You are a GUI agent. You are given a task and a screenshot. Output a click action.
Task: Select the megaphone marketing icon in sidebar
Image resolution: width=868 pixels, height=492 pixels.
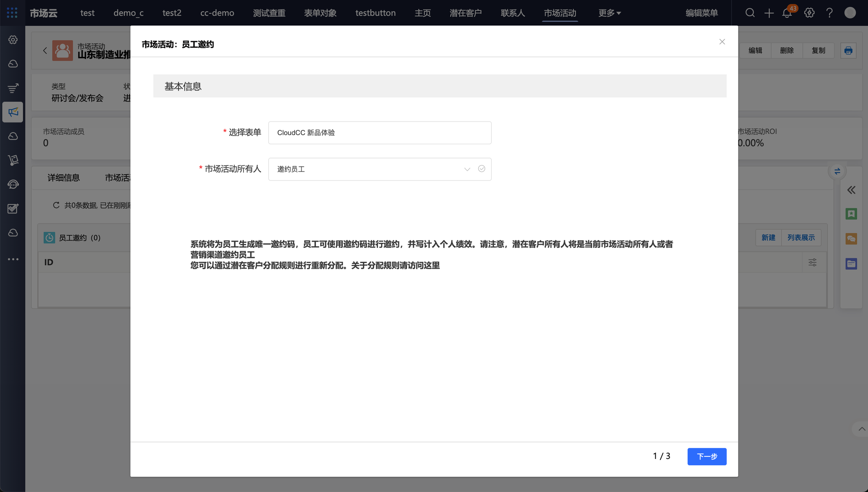pyautogui.click(x=13, y=112)
